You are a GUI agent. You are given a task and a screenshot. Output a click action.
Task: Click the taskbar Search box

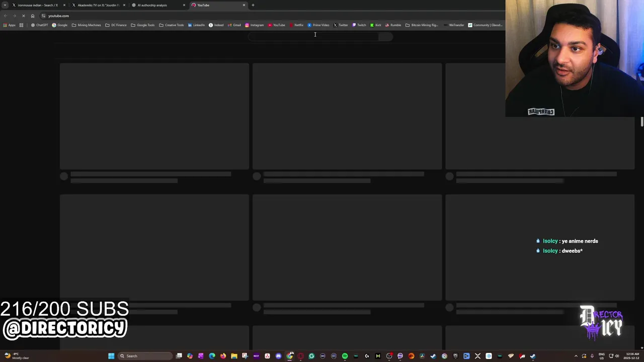click(145, 356)
